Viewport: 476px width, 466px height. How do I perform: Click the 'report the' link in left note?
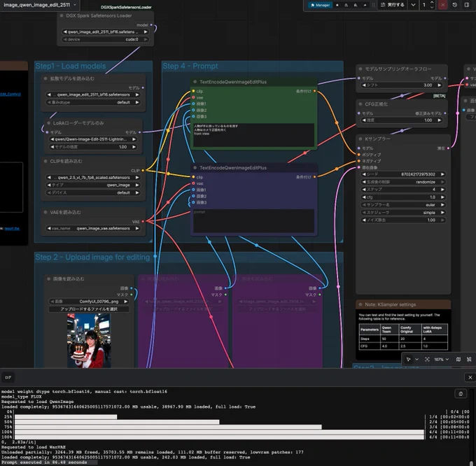pyautogui.click(x=12, y=228)
